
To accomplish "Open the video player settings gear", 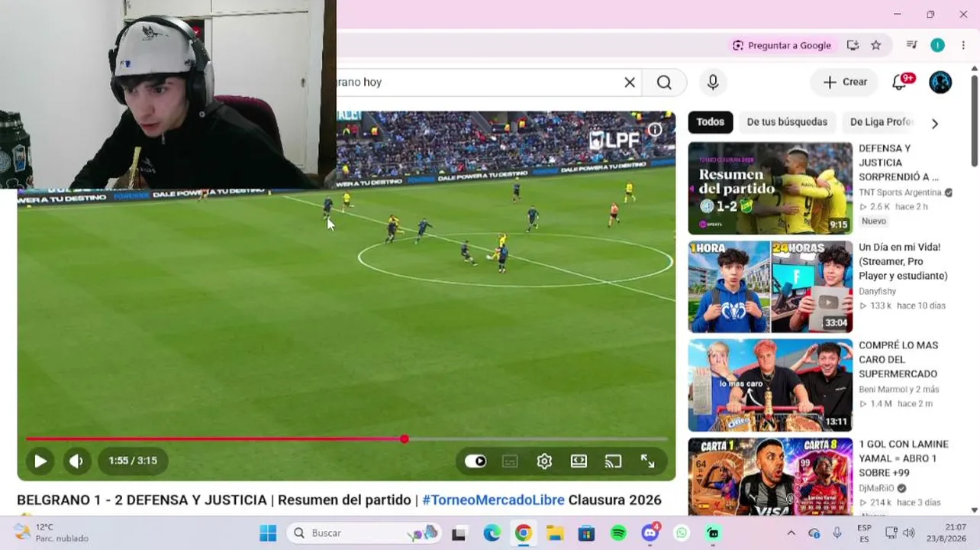I will point(544,461).
